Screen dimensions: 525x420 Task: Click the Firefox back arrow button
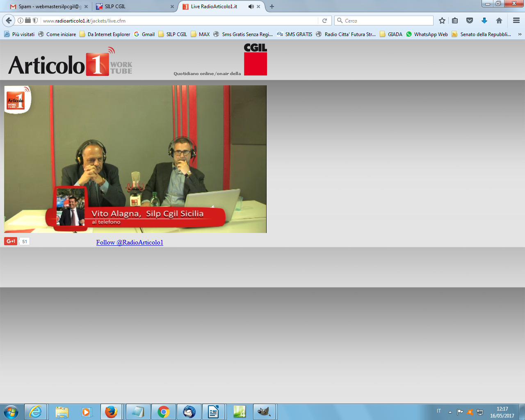(9, 21)
